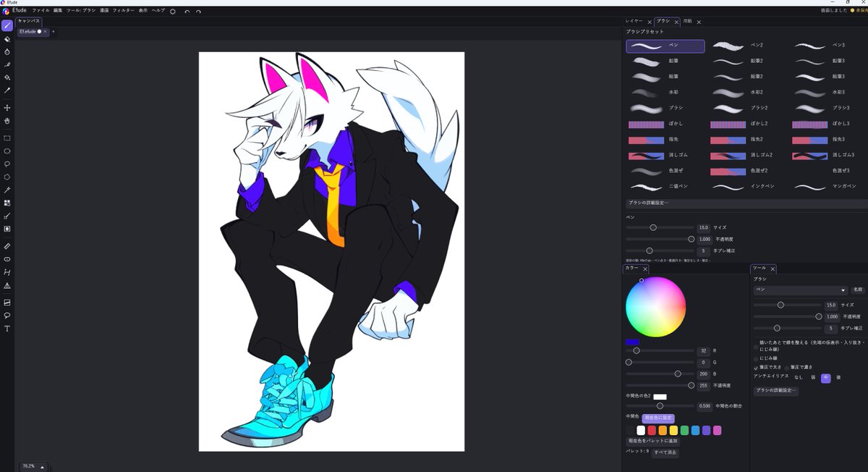Select the magic wand tool
The height and width of the screenshot is (472, 868).
7,190
